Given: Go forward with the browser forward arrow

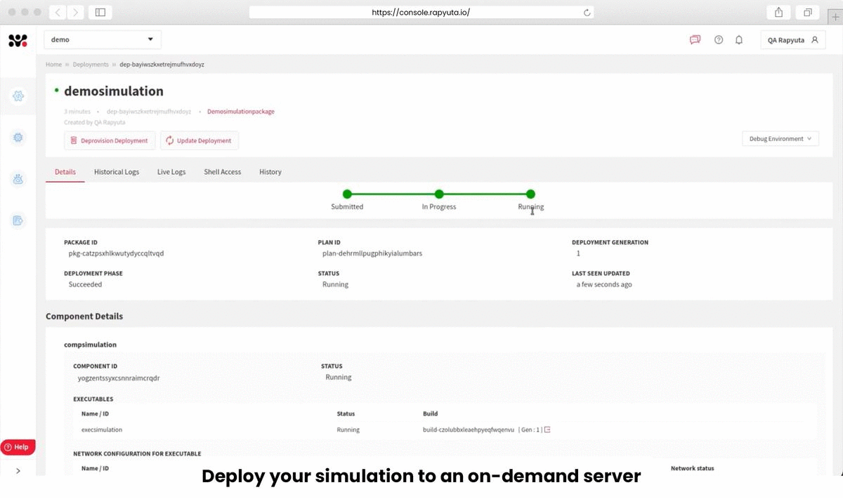Looking at the screenshot, I should point(75,12).
